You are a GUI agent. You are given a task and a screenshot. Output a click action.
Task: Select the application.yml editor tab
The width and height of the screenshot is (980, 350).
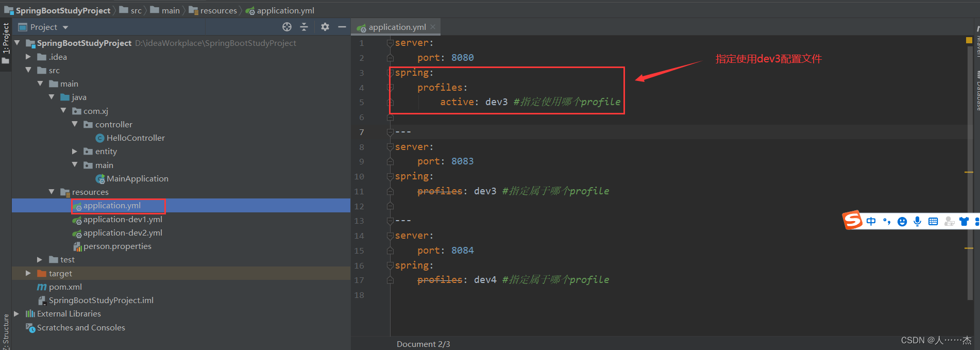(x=396, y=27)
